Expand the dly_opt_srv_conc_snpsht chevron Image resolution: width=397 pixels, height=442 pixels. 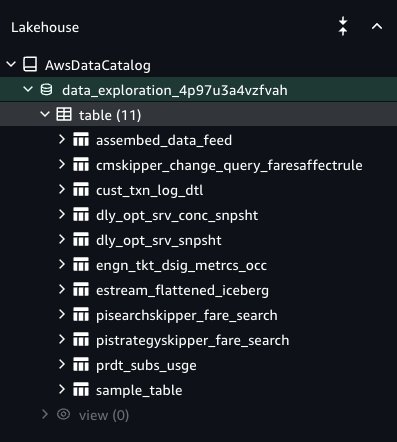[62, 214]
